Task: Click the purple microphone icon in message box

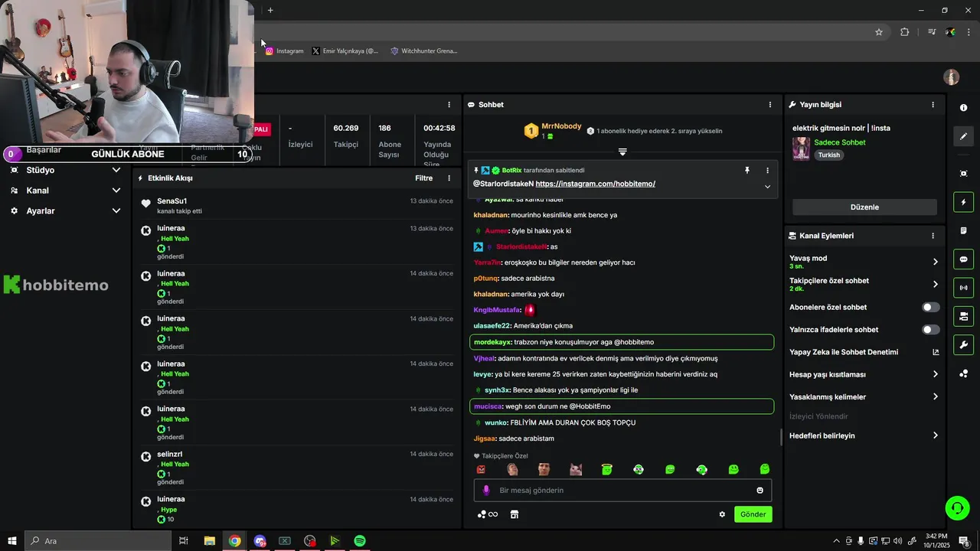Action: 485,491
